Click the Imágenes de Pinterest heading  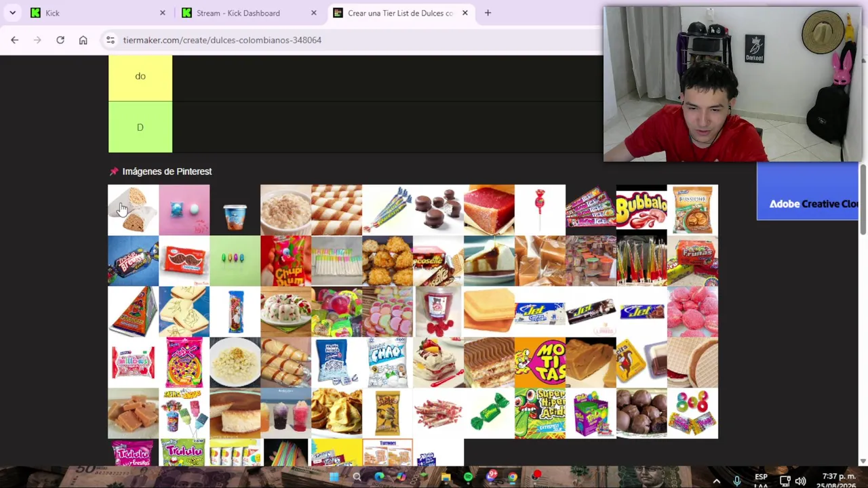[x=167, y=171]
